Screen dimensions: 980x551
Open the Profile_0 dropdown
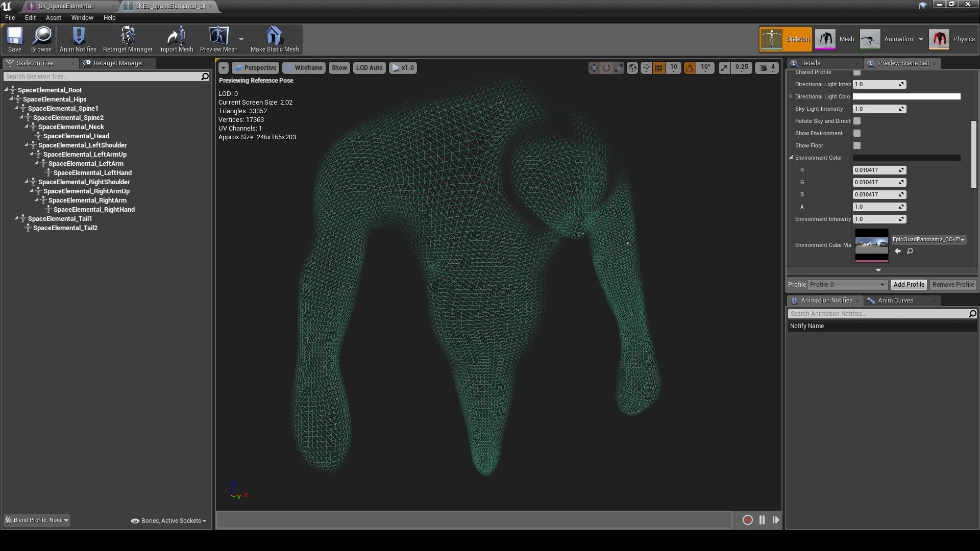(x=847, y=285)
